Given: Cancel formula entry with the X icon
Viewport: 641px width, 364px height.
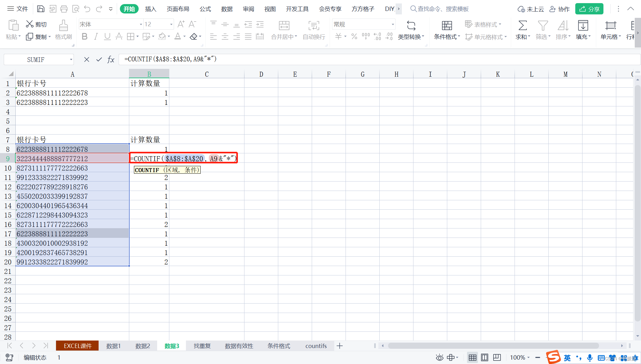Looking at the screenshot, I should click(87, 59).
